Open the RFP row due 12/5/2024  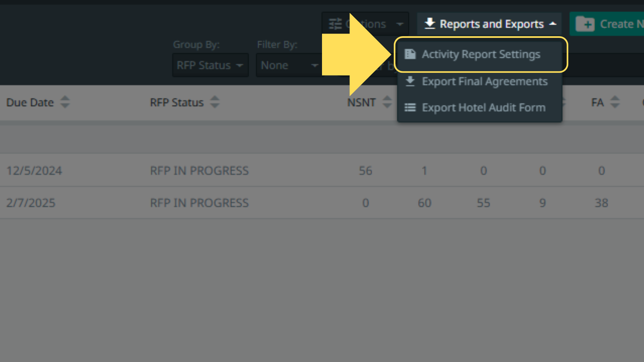coord(199,171)
